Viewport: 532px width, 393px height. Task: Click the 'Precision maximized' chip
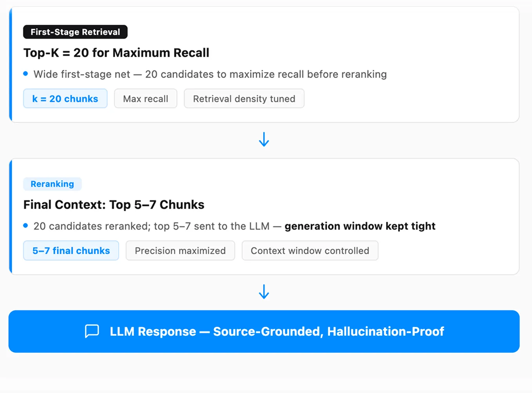tap(180, 251)
